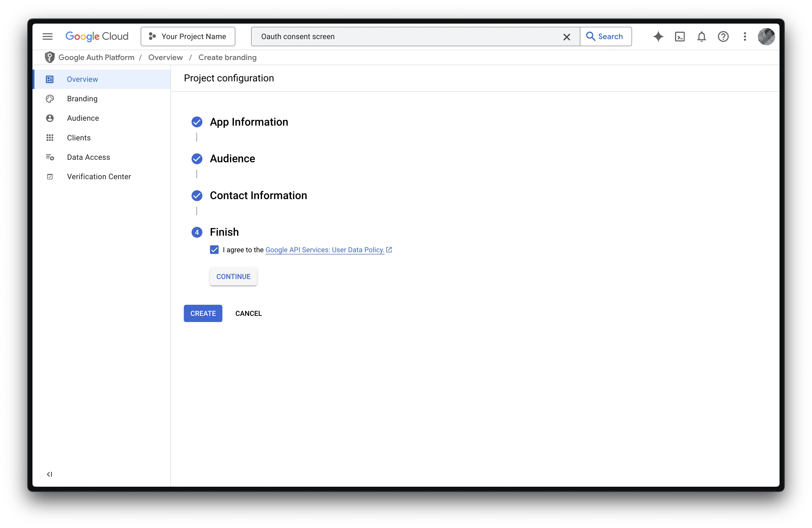
Task: Click the Project configuration heading
Action: [229, 78]
